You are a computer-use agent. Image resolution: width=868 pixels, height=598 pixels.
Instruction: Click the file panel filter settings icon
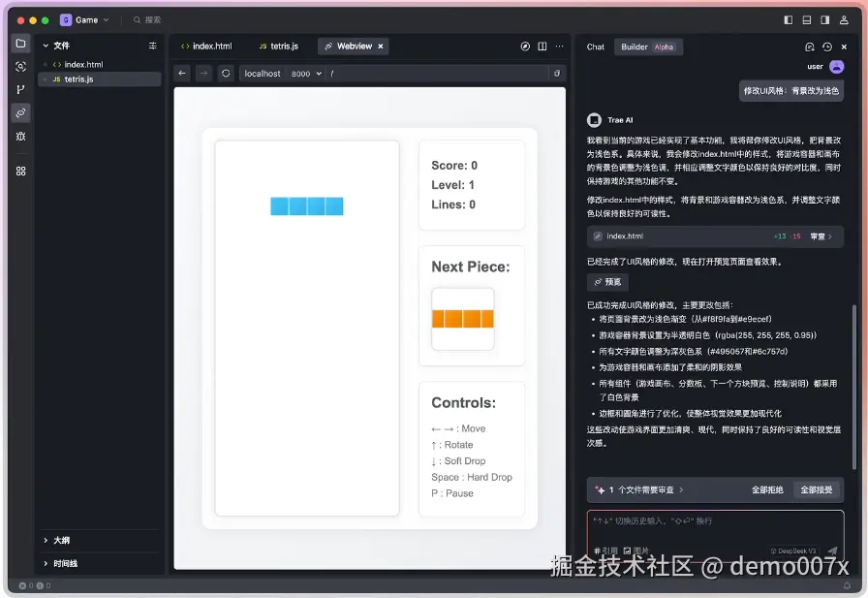pos(152,46)
